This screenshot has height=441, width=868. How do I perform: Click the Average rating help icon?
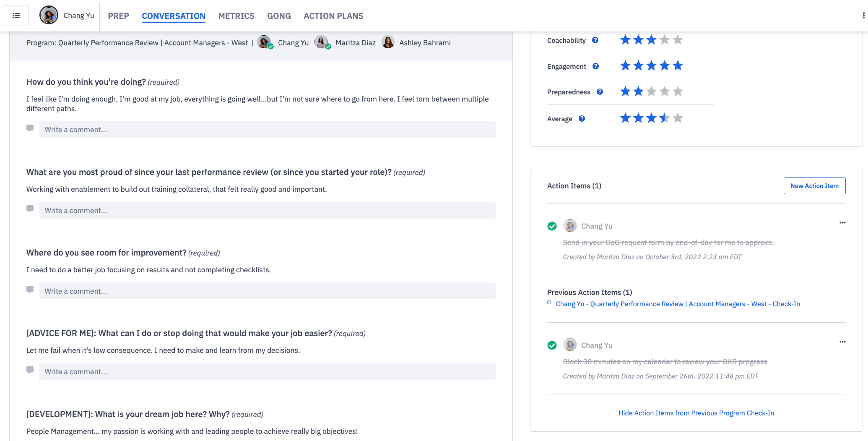pyautogui.click(x=582, y=119)
